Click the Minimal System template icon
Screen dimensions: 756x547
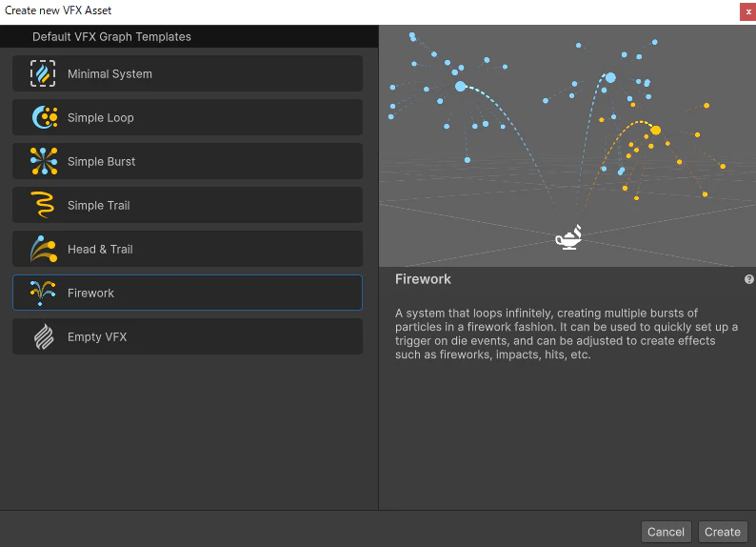point(43,73)
